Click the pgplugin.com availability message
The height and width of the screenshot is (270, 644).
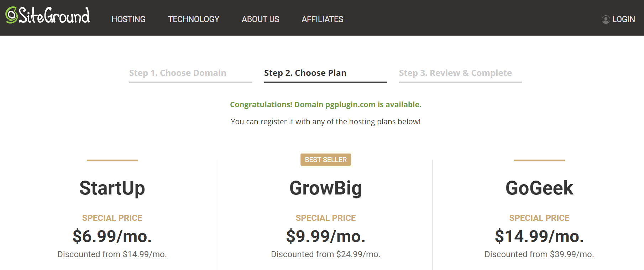(325, 104)
